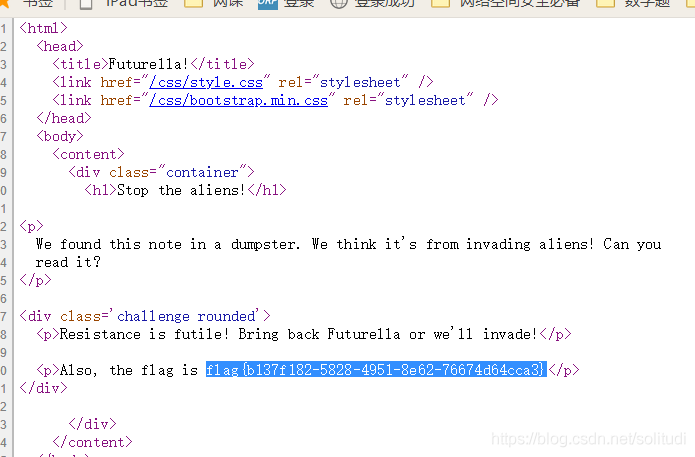Viewport: 695px width, 457px height.
Task: Click the 'challenge rounded' class value
Action: click(187, 316)
